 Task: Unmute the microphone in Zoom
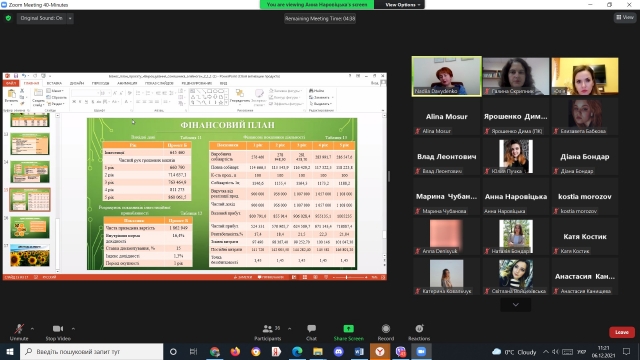(x=19, y=332)
